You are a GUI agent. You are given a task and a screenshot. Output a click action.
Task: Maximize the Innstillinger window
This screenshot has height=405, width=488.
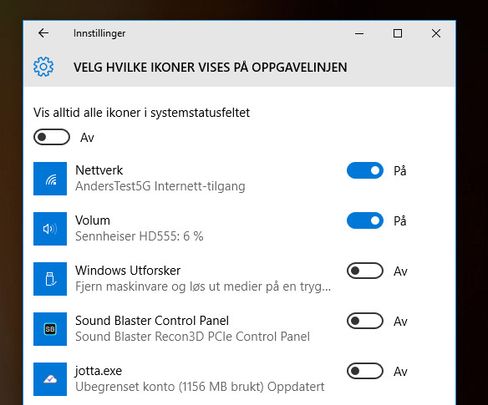[x=397, y=33]
